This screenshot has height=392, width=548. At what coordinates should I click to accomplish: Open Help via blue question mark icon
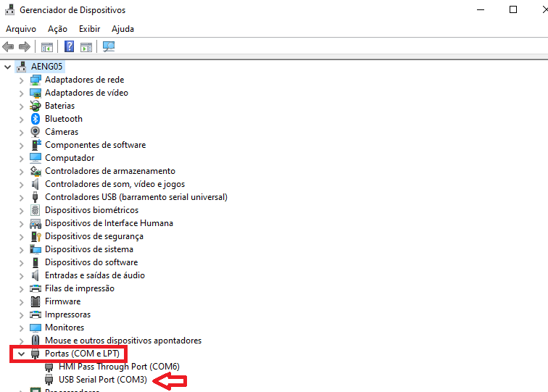coord(70,47)
